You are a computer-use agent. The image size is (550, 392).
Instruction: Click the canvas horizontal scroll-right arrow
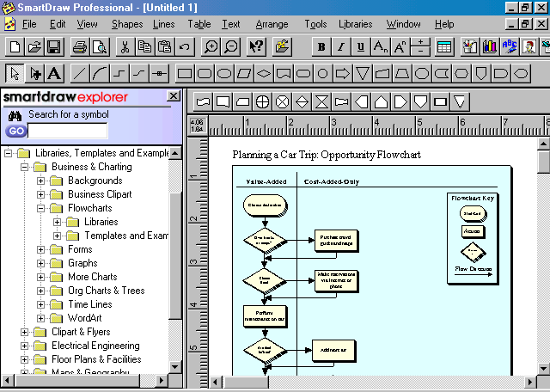(530, 382)
